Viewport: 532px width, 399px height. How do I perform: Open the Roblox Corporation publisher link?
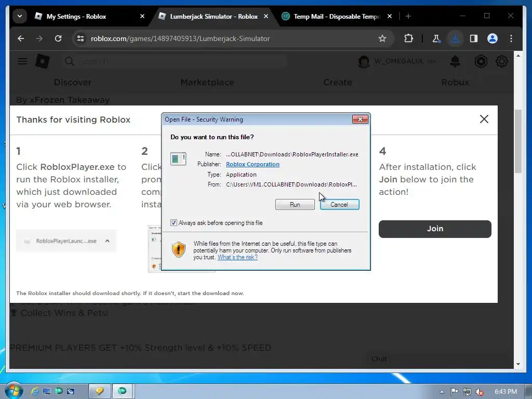[253, 164]
